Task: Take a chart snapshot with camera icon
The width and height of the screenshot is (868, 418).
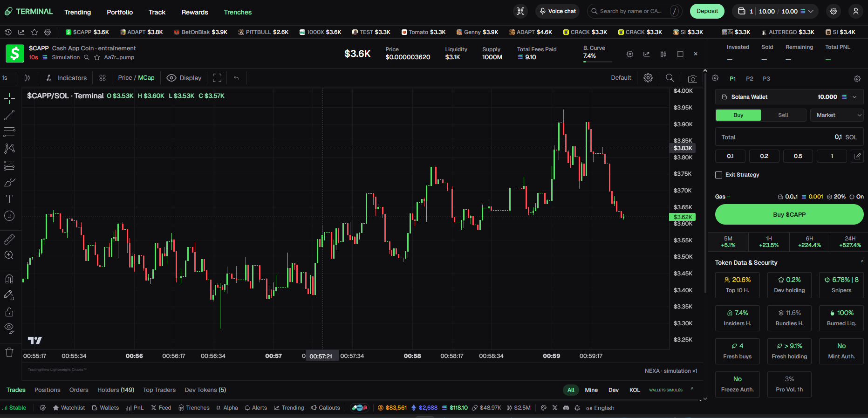Action: (692, 78)
